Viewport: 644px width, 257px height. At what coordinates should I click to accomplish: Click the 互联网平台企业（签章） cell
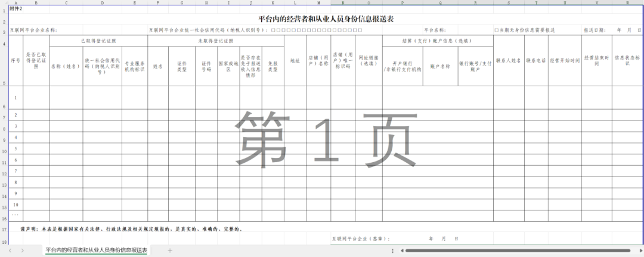(361, 239)
